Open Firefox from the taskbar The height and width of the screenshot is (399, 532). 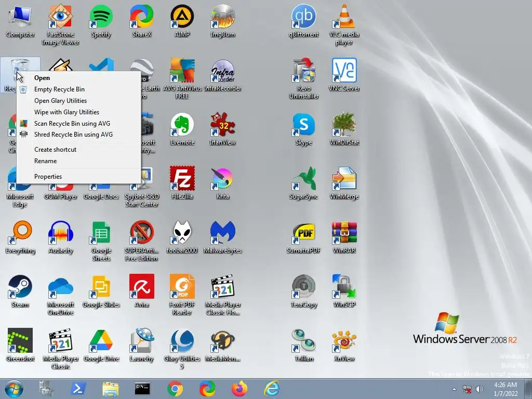240,389
